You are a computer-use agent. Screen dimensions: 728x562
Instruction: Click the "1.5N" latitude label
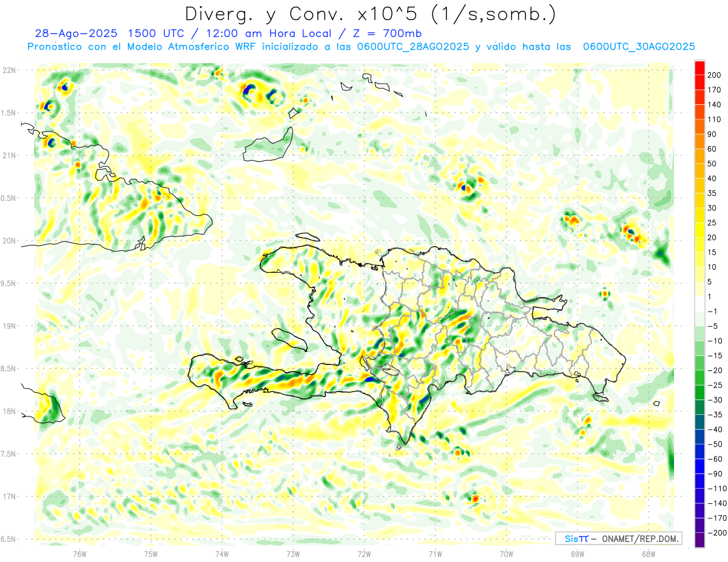pyautogui.click(x=8, y=113)
